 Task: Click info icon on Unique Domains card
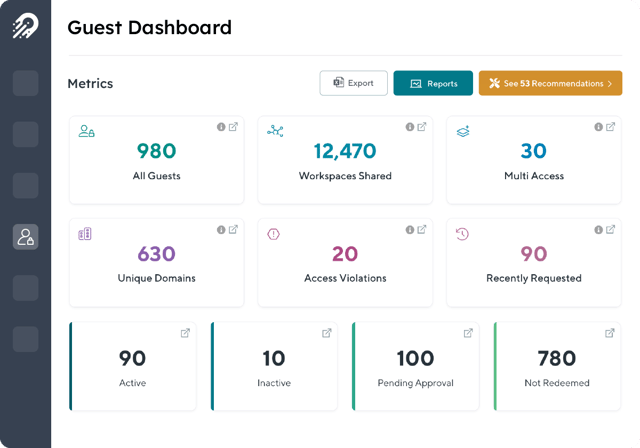[x=221, y=230]
